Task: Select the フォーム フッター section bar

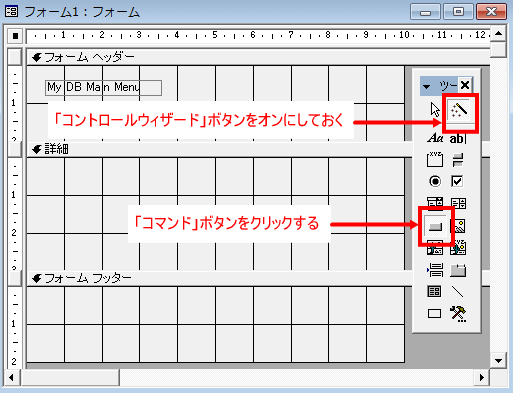Action: (219, 278)
